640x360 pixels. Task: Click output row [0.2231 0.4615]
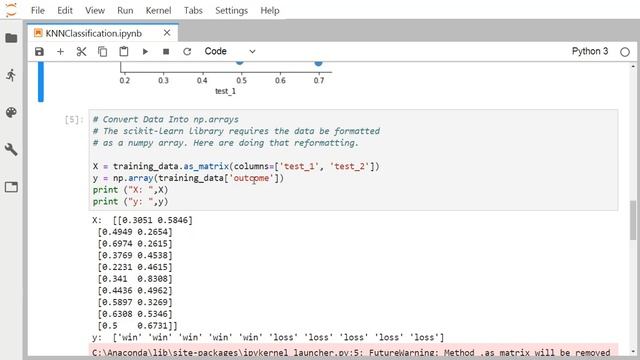point(135,267)
